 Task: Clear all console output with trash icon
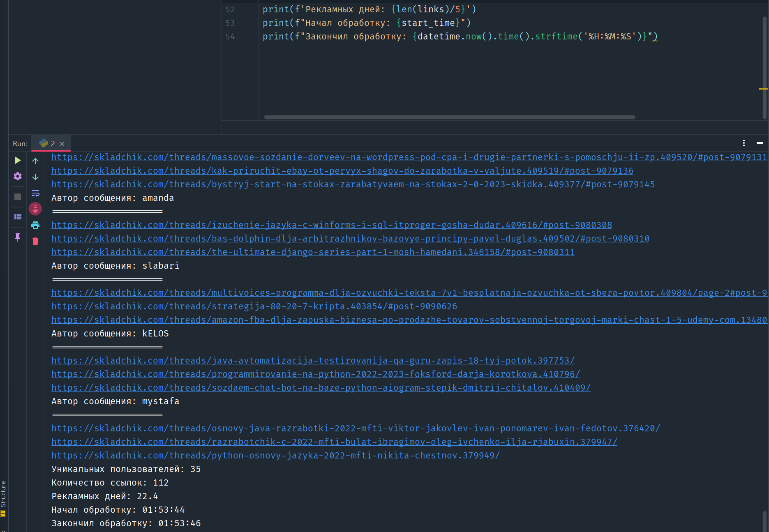[35, 241]
